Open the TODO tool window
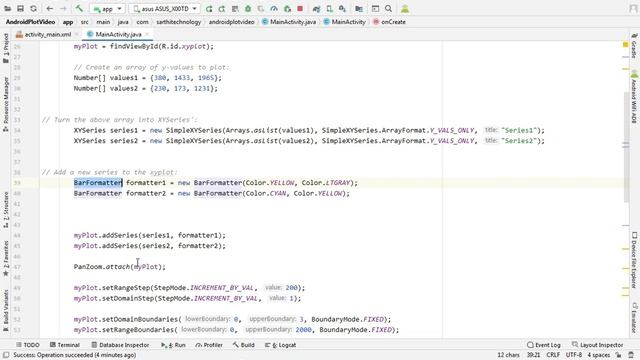The width and height of the screenshot is (640, 360). click(x=27, y=345)
